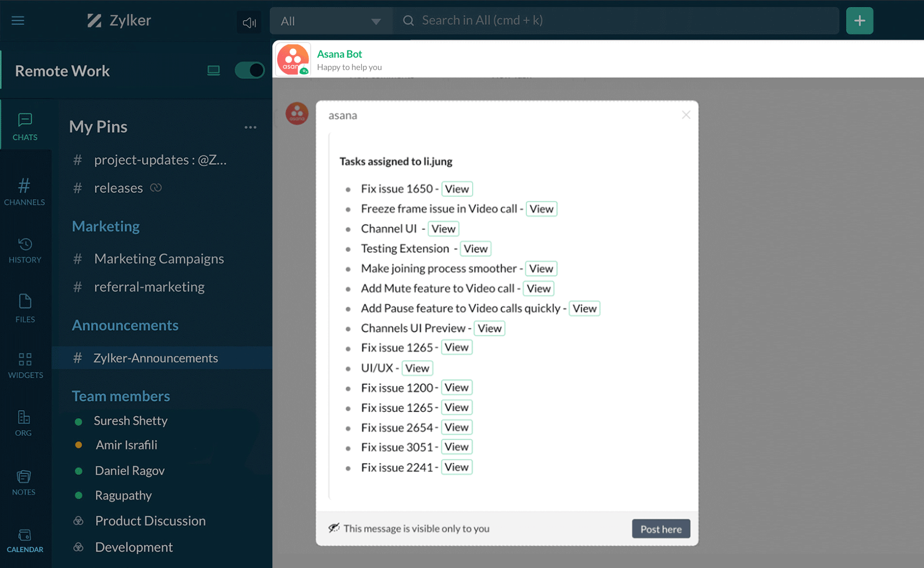The height and width of the screenshot is (568, 924).
Task: Open My Pins options via the ellipsis
Action: coord(251,127)
